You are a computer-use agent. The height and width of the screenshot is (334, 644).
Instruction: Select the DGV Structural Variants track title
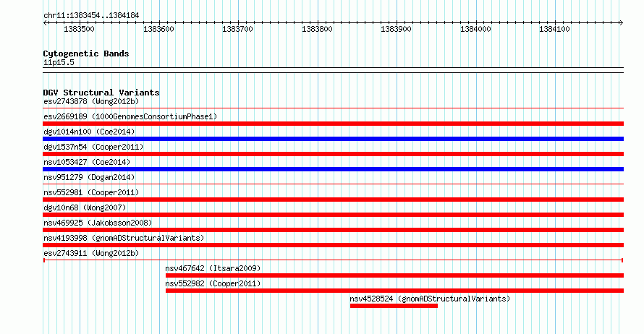tap(101, 93)
